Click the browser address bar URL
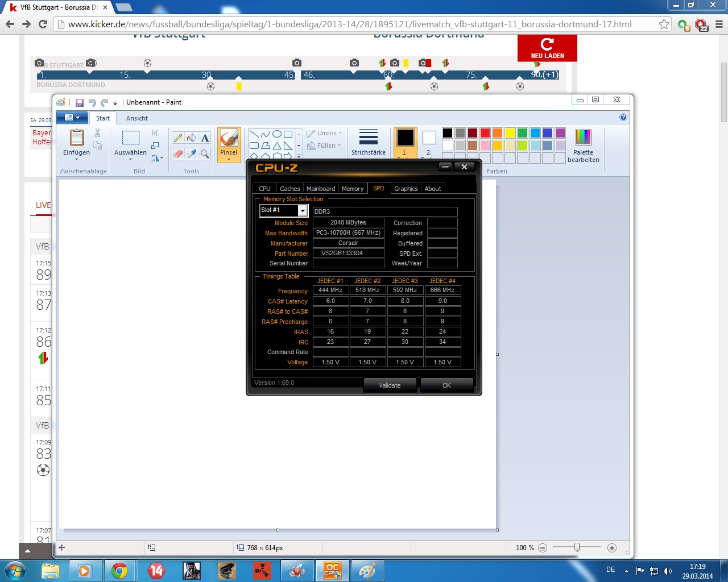728x582 pixels. pos(350,24)
